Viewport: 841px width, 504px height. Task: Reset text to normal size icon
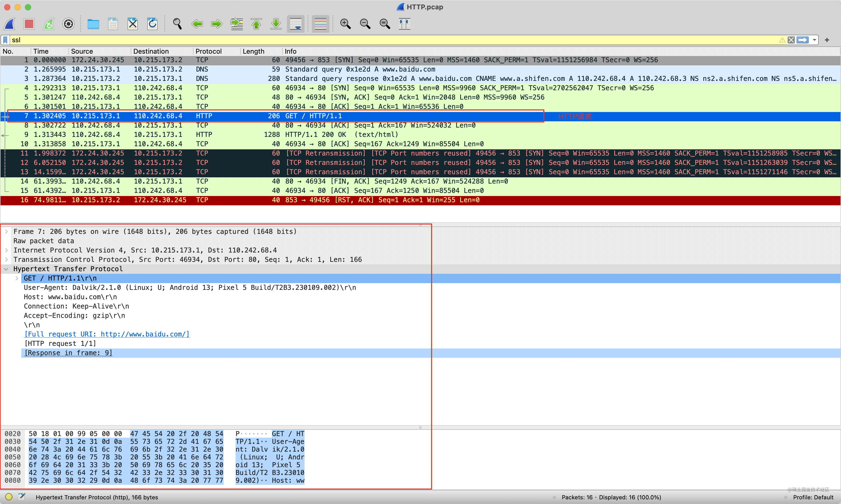(x=385, y=24)
